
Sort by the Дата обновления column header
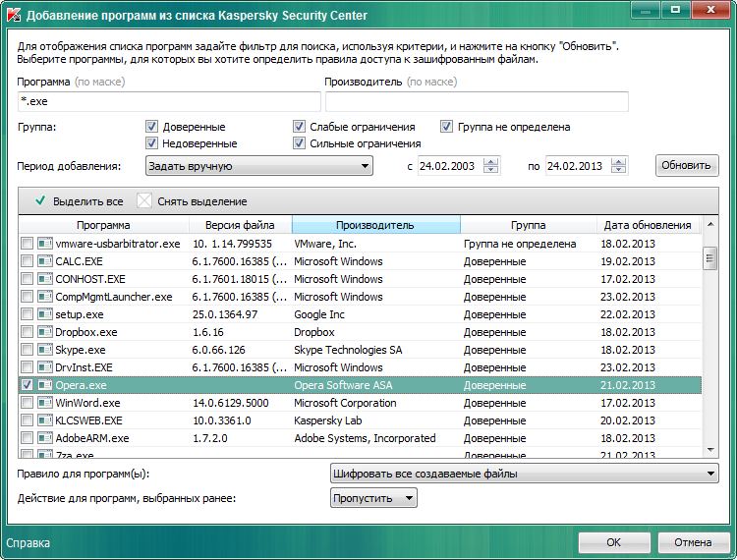click(x=648, y=225)
